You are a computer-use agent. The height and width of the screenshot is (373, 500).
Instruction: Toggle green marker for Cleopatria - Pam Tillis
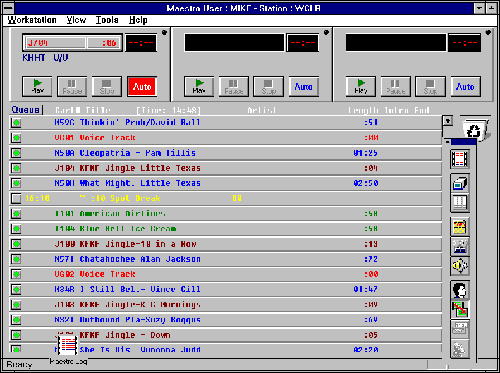tap(16, 153)
